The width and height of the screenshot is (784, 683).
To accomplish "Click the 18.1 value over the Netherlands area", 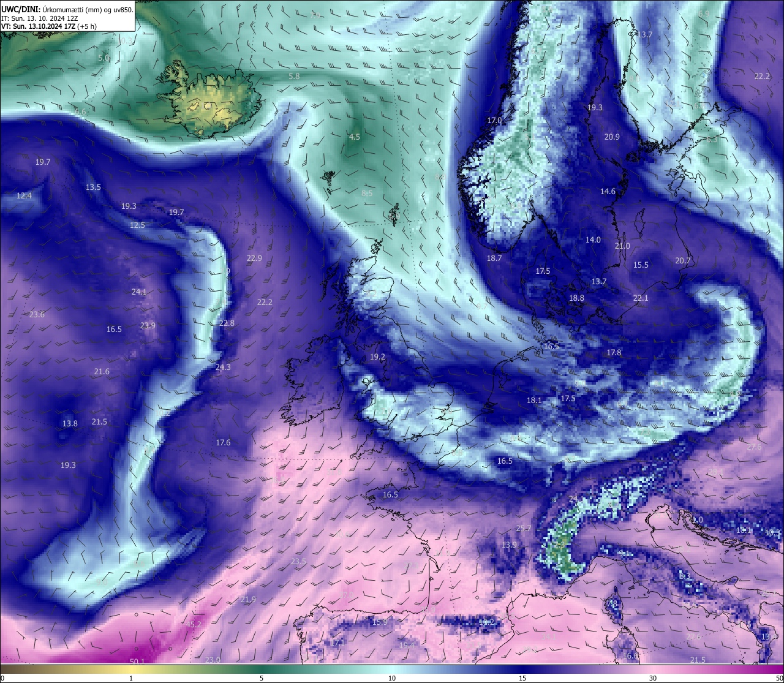I will tap(534, 400).
